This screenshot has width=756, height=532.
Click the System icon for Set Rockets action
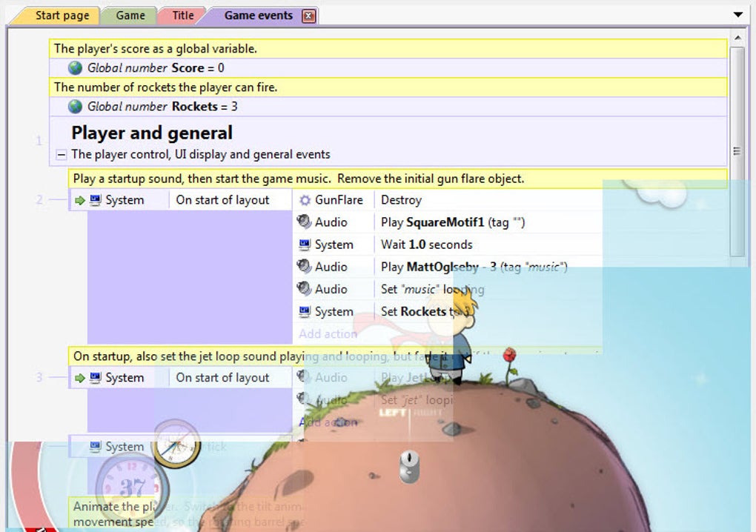pos(304,312)
